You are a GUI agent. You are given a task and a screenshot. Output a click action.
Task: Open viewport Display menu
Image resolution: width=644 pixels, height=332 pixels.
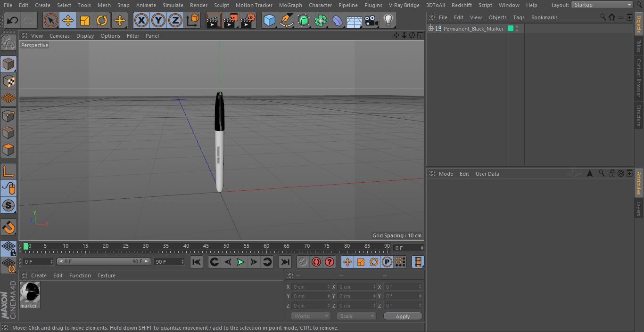tap(85, 36)
